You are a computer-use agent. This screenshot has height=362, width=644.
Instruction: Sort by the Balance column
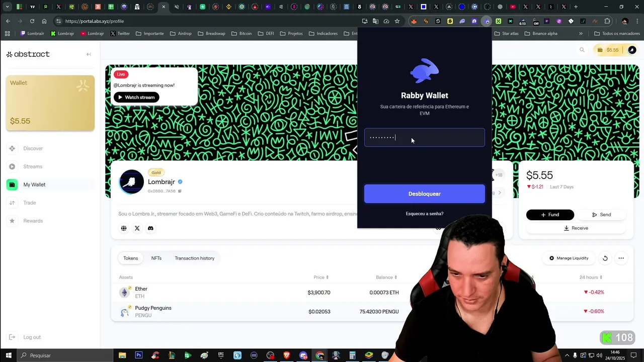point(386,278)
